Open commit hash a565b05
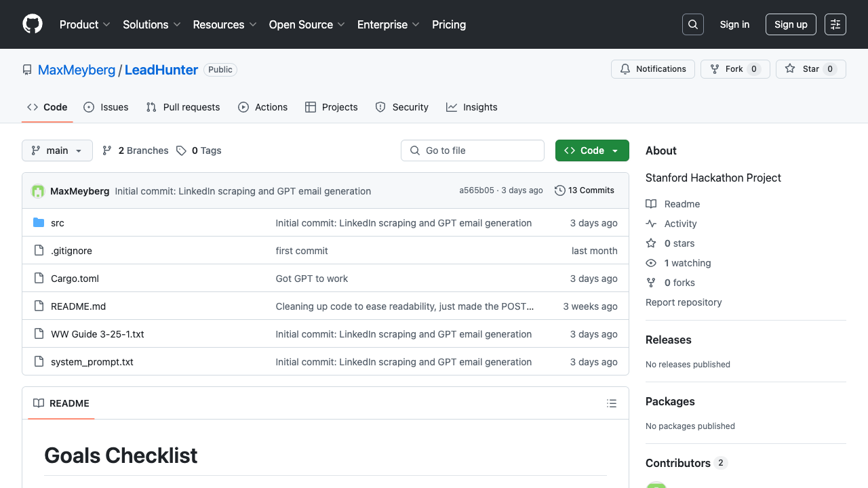The width and height of the screenshot is (868, 488). point(477,190)
